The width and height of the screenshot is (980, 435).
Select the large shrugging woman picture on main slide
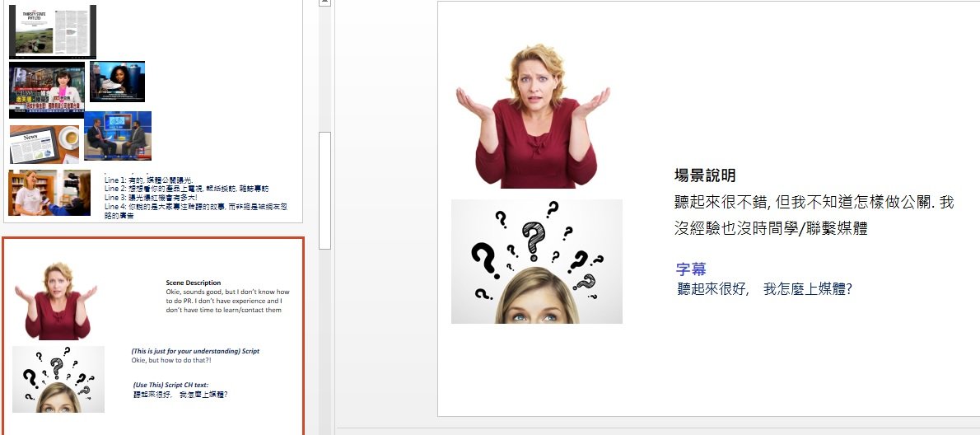(533, 116)
